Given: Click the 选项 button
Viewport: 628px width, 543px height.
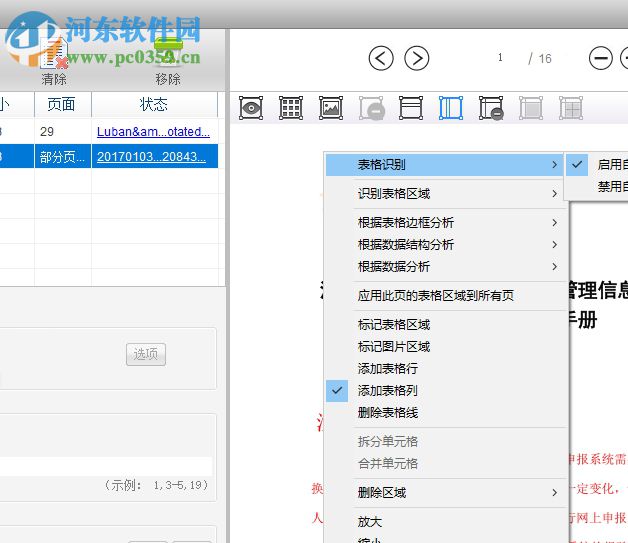Looking at the screenshot, I should (146, 354).
